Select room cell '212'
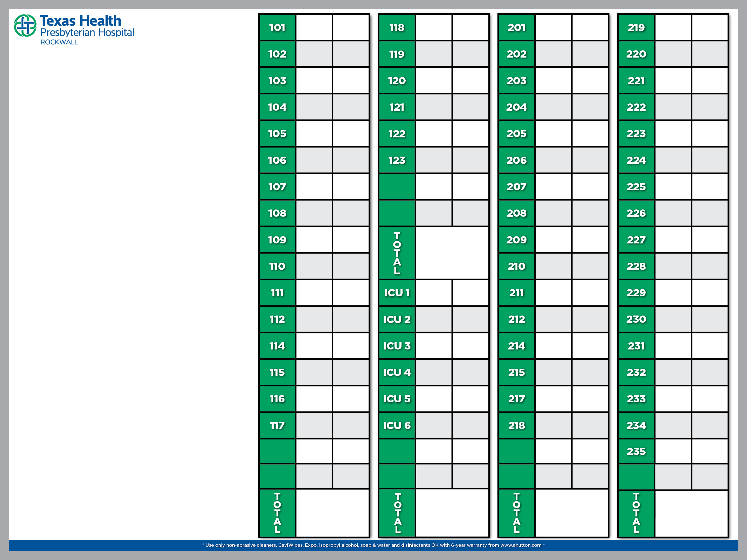This screenshot has height=560, width=747. (517, 319)
